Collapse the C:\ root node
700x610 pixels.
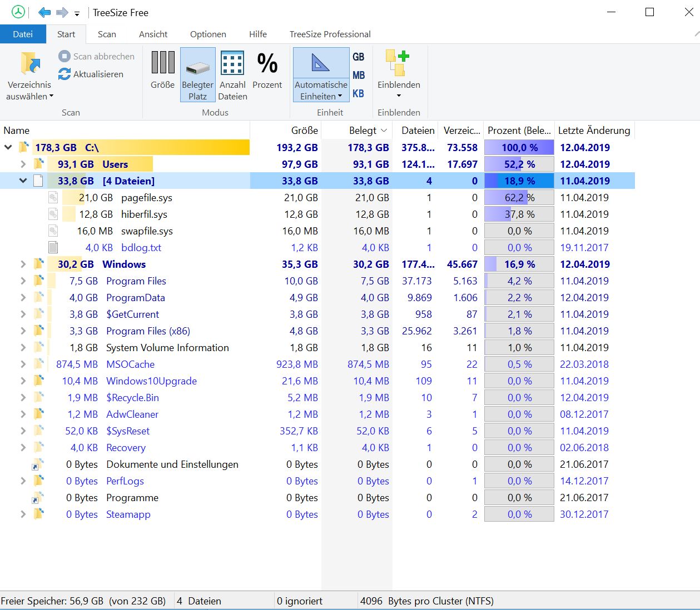8,147
